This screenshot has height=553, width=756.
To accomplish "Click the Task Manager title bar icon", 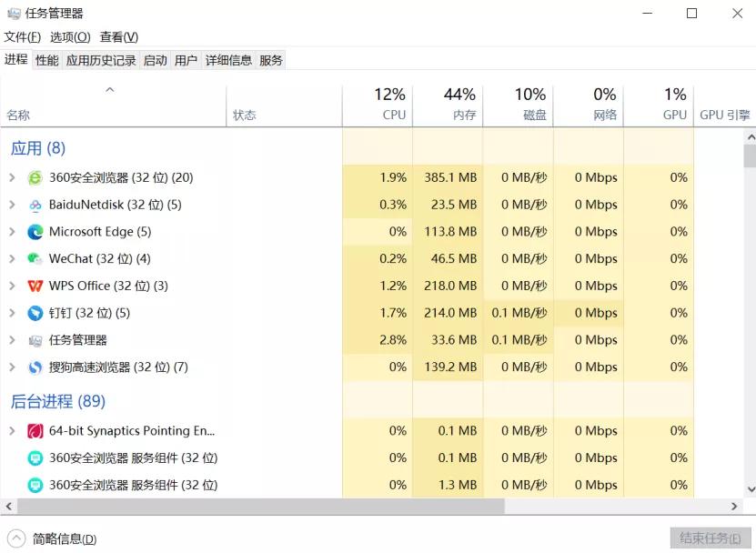I will (13, 13).
